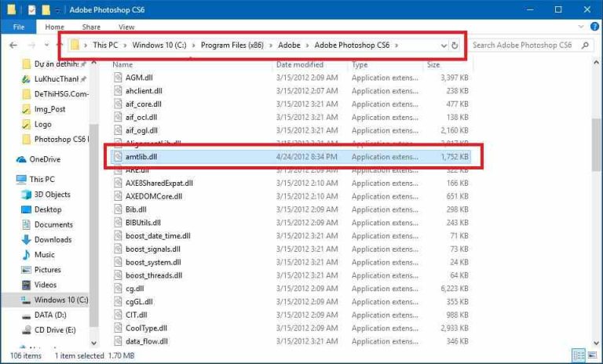Click the Program Files (x86) breadcrumb

point(232,45)
